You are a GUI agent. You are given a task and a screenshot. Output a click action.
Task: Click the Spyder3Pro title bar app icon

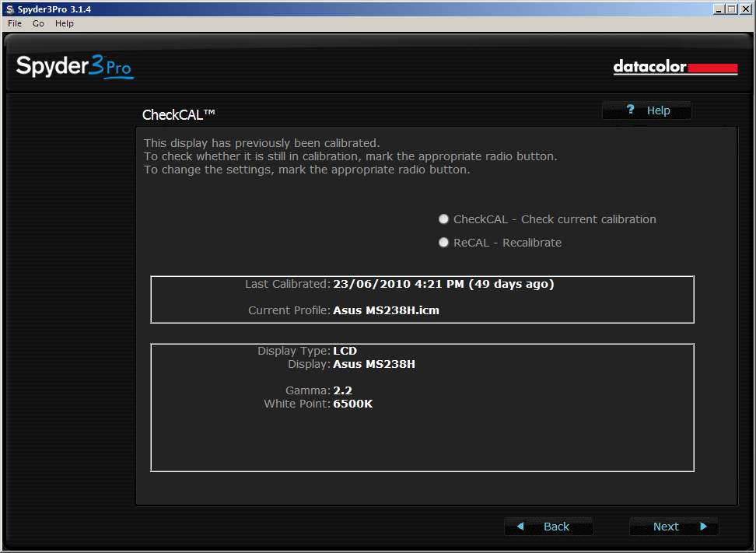(x=10, y=9)
